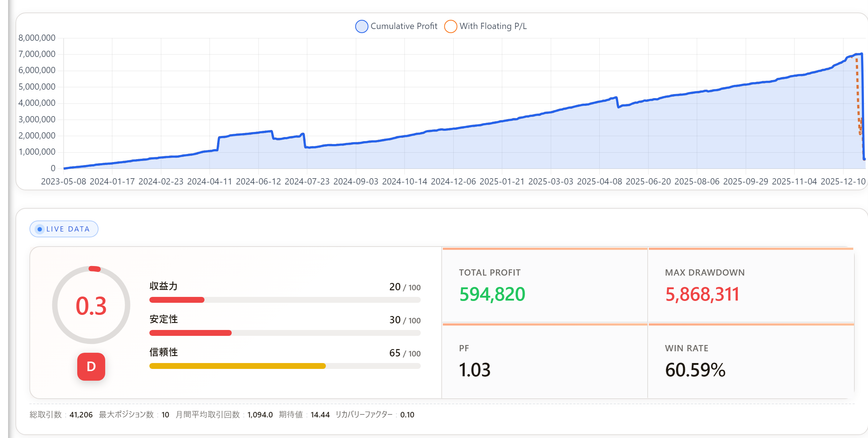Click the With Floating P/L legend text
The width and height of the screenshot is (868, 438).
493,26
